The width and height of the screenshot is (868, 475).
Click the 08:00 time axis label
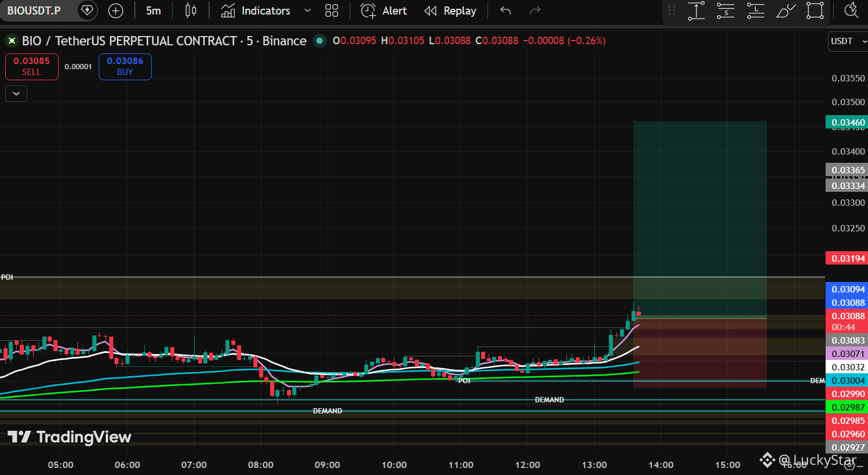coord(261,465)
